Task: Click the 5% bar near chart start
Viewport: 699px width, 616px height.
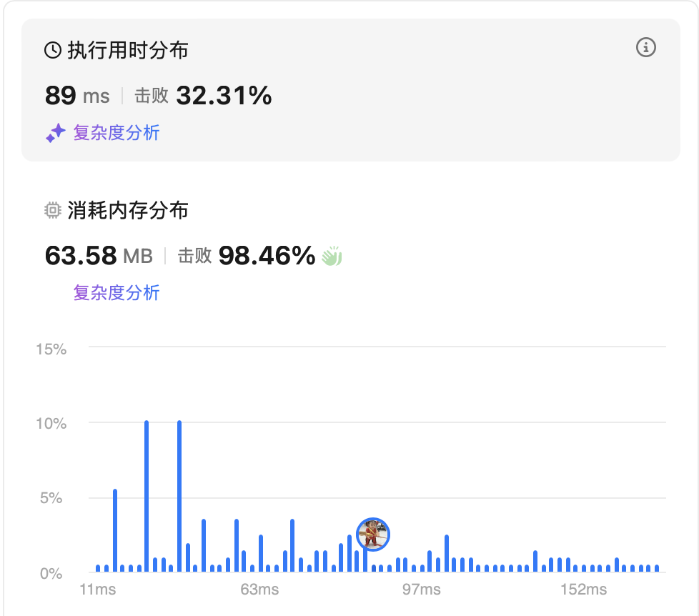Action: click(x=115, y=530)
